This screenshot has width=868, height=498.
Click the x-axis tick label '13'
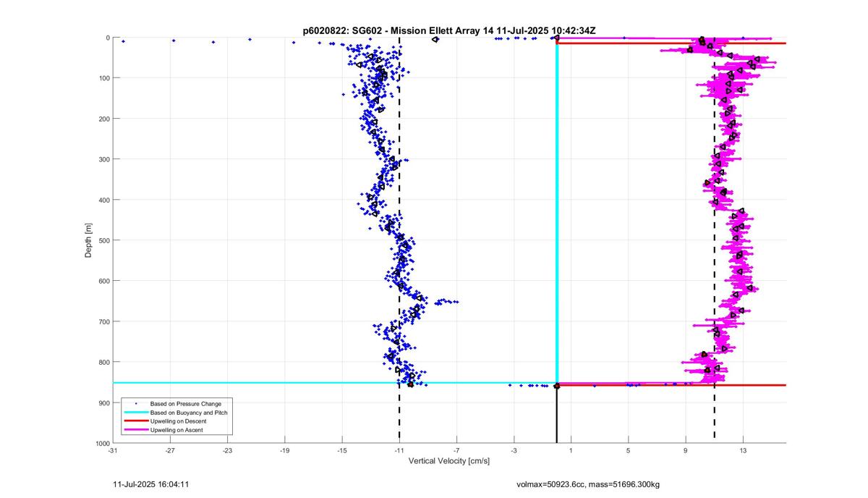743,450
